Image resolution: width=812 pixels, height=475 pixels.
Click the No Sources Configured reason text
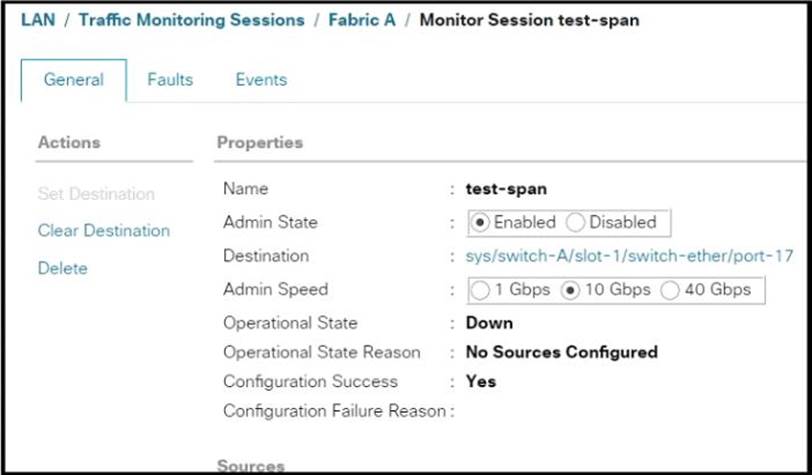[x=561, y=352]
